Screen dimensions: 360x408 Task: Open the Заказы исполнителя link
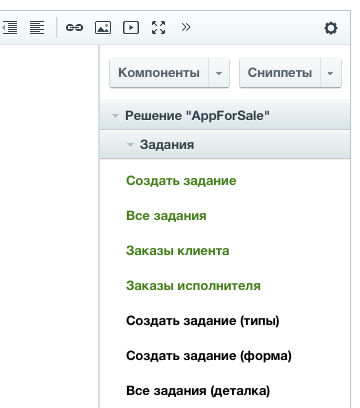[x=193, y=286]
